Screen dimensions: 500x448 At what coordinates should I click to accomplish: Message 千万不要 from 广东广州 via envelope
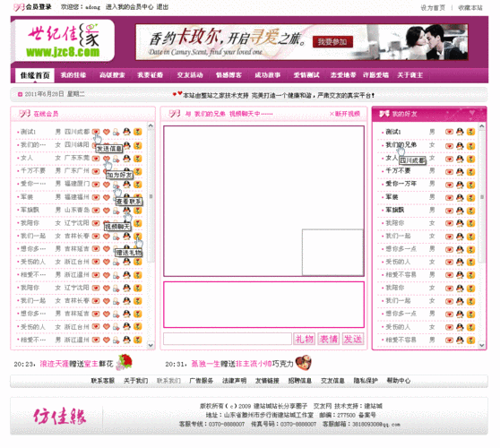pos(96,171)
